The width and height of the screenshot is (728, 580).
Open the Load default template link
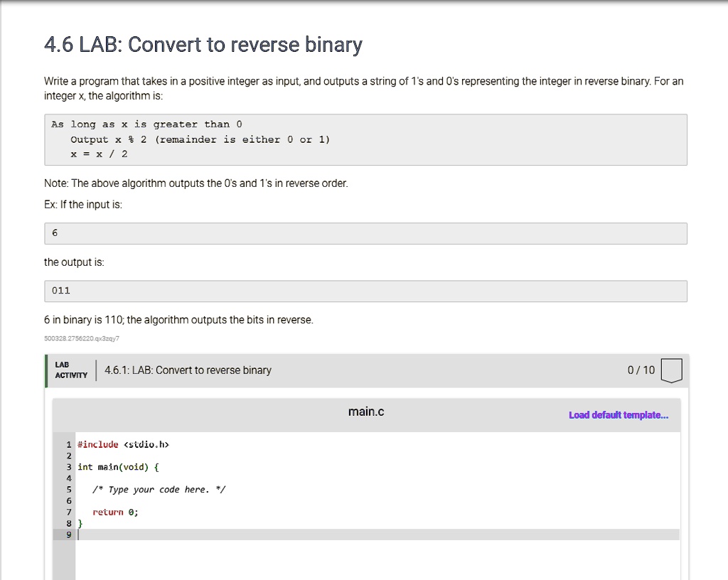618,414
